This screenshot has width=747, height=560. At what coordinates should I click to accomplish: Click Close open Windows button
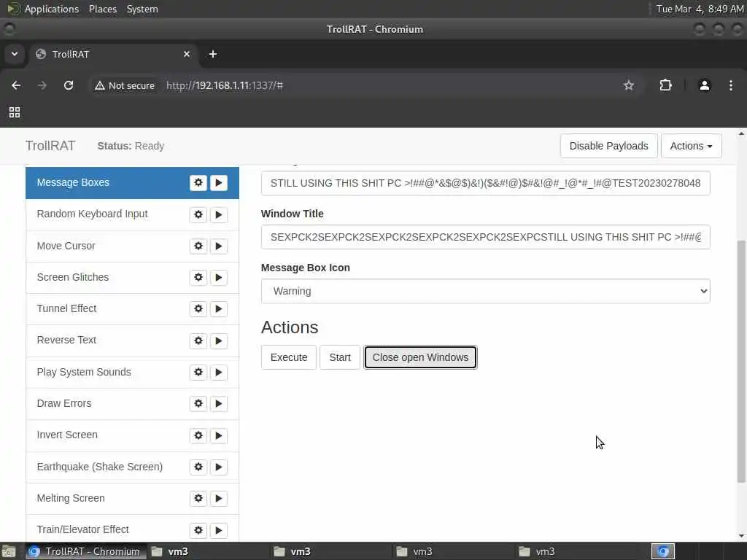[420, 357]
